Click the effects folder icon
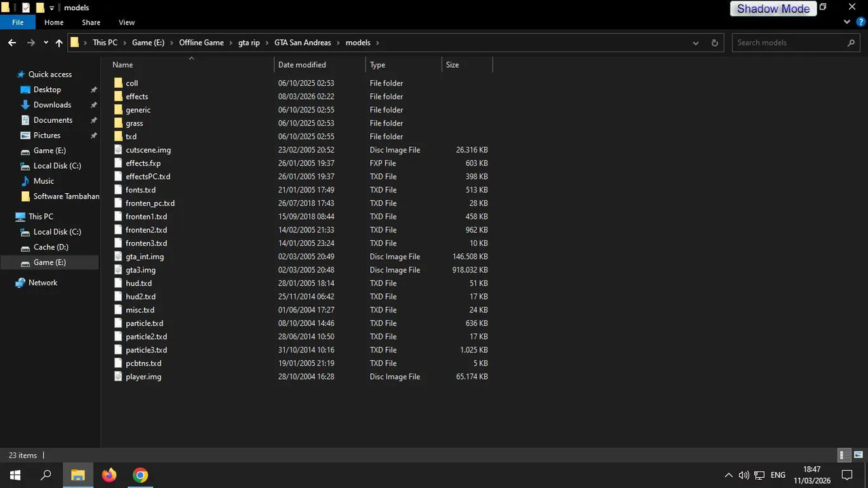Viewport: 868px width, 488px height. coord(118,96)
